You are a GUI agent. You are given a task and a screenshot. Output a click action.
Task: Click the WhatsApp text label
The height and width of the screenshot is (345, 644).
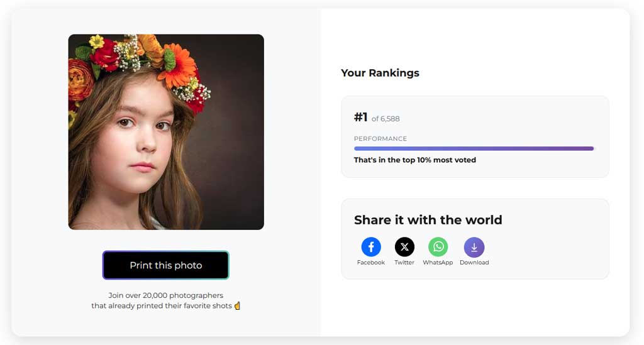[438, 263]
